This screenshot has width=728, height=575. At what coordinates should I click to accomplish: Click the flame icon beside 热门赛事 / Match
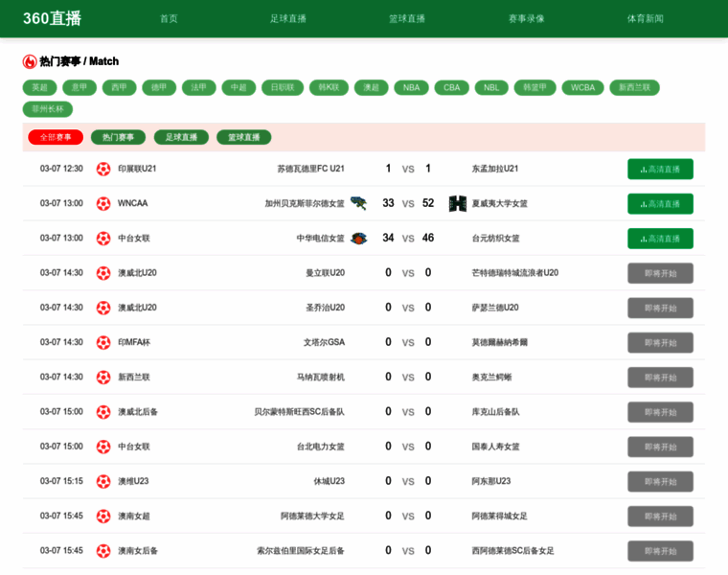click(x=30, y=61)
